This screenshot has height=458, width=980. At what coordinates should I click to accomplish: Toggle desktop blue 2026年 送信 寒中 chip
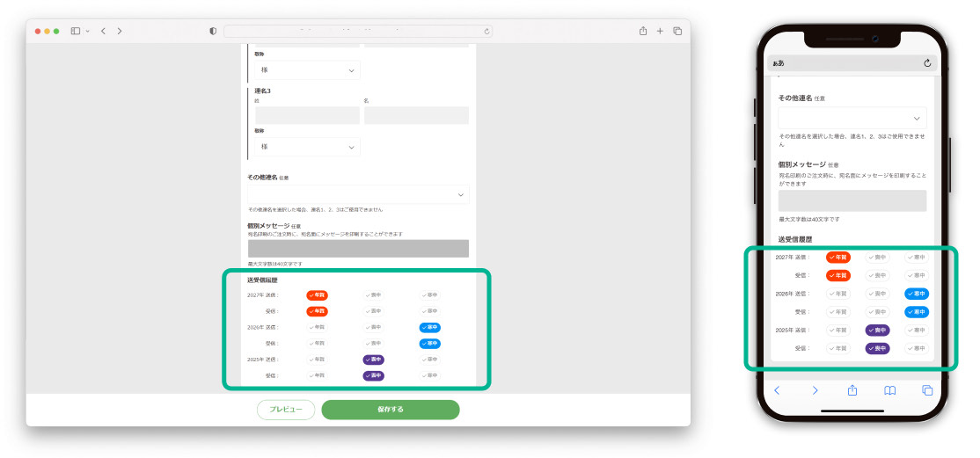pos(430,327)
